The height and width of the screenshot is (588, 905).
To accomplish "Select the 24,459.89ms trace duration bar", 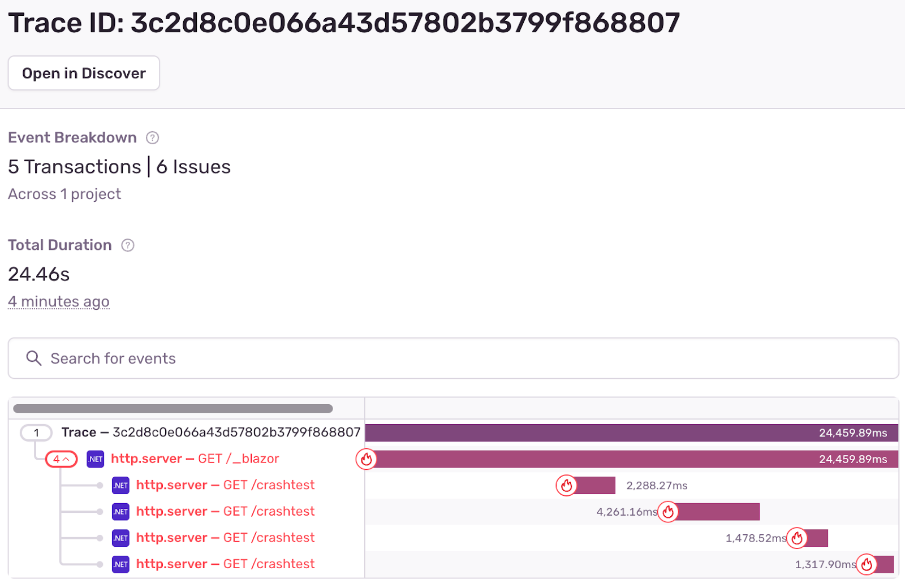I will (x=631, y=433).
